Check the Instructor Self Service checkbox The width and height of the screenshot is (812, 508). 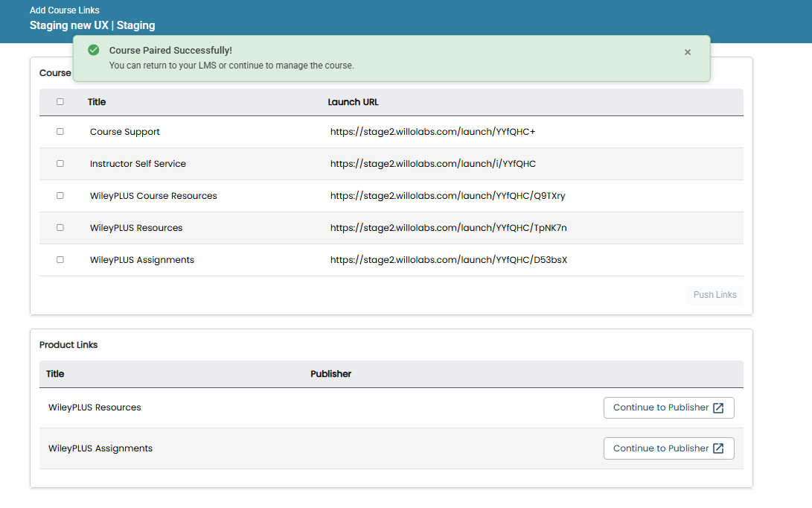(60, 163)
